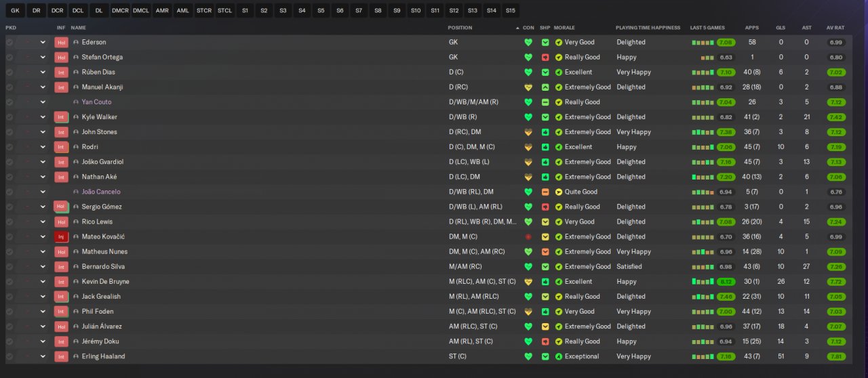Click João Cancelo's orange match sharpness icon
Viewport: 868px width, 378px height.
[x=545, y=192]
